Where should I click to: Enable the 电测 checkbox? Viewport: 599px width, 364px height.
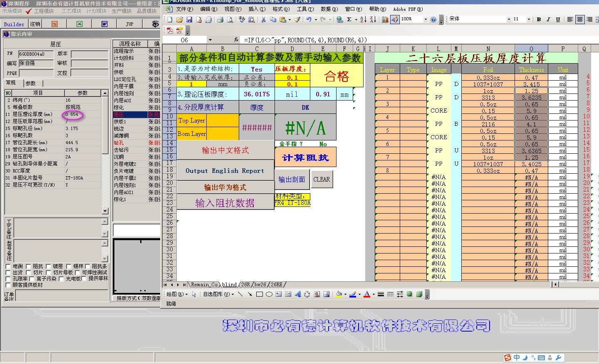pyautogui.click(x=8, y=266)
